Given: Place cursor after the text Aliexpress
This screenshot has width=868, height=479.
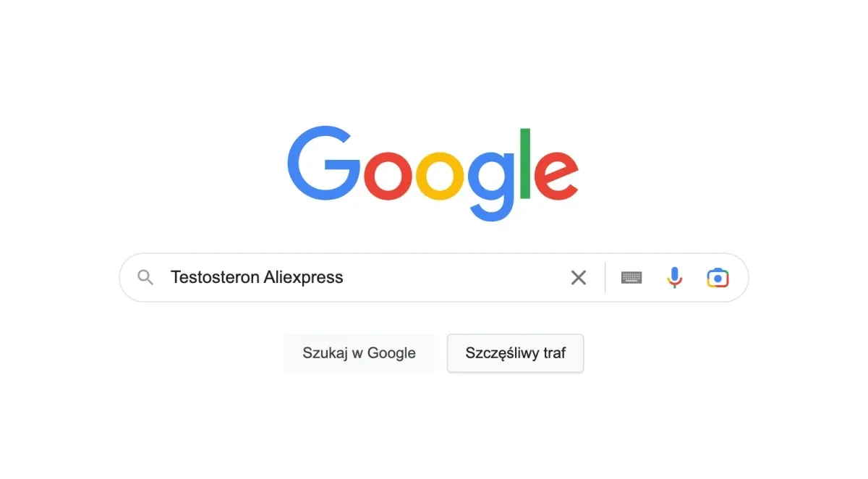Looking at the screenshot, I should pos(345,277).
